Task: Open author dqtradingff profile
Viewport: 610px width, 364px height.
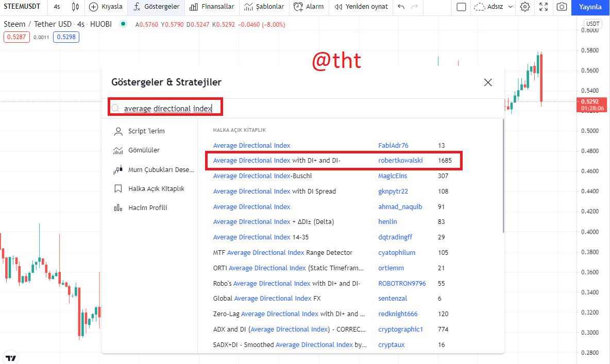Action: 395,237
